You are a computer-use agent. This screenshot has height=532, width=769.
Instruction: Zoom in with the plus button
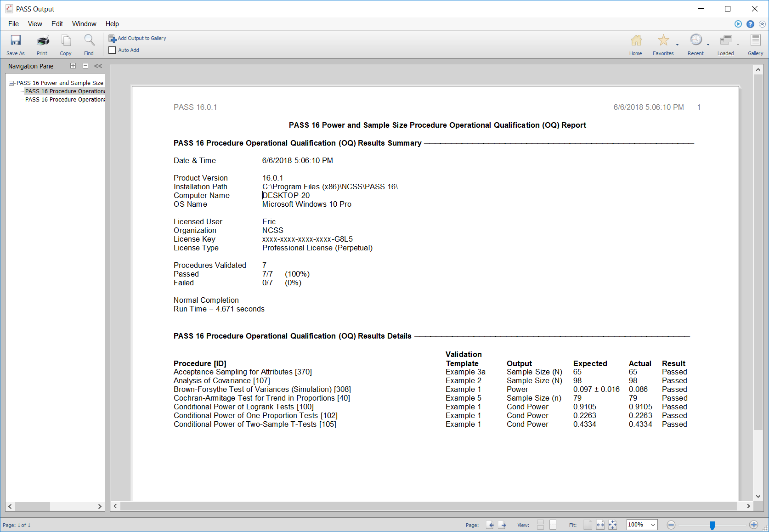(x=753, y=525)
